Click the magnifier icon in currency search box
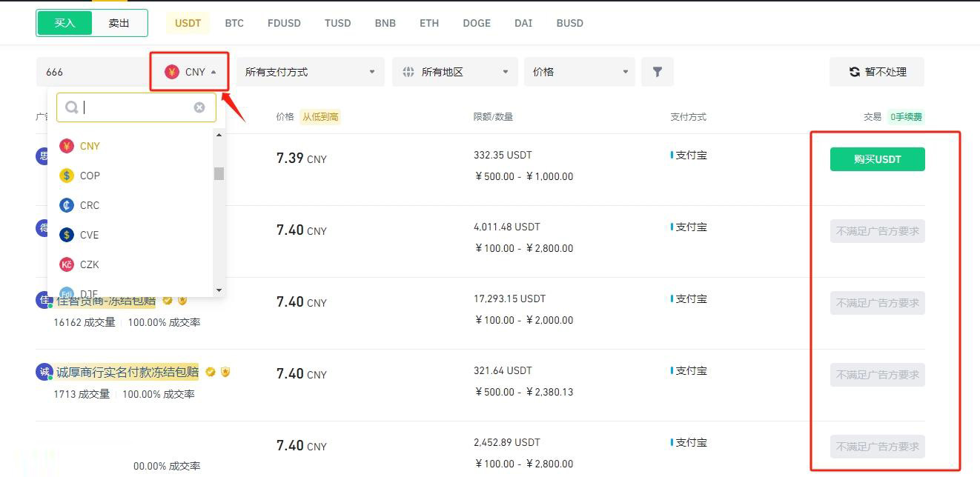 pyautogui.click(x=71, y=107)
